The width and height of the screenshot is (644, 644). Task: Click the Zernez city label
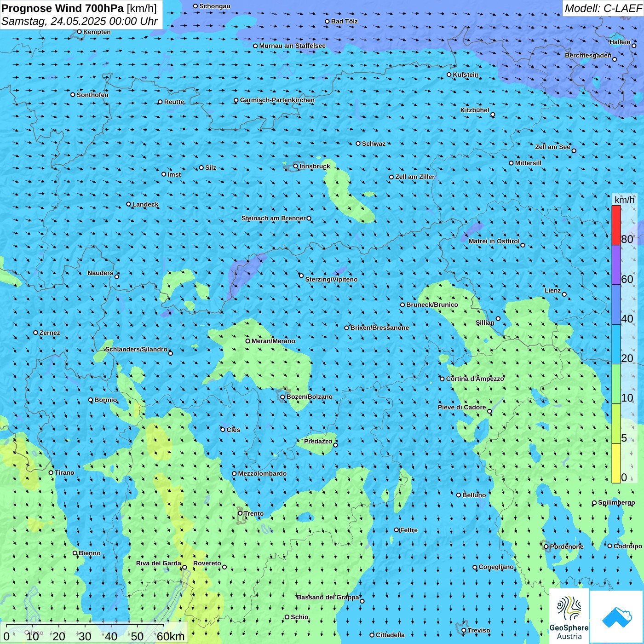tap(50, 333)
